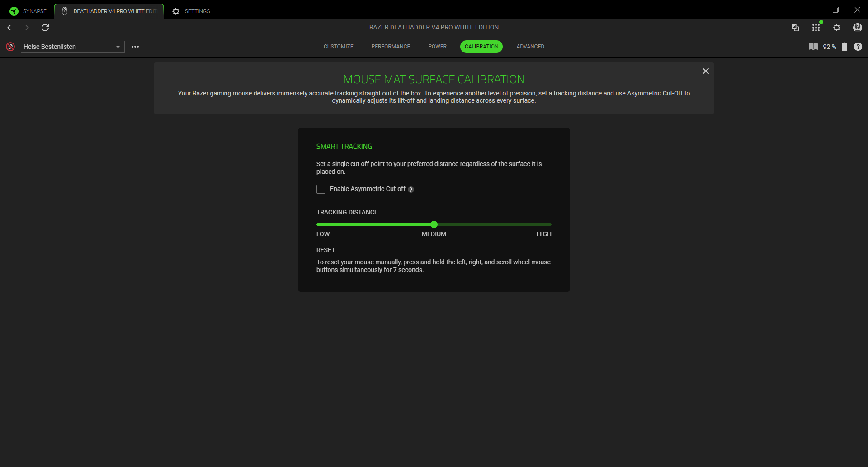Viewport: 868px width, 467px height.
Task: Close the Synapse window
Action: point(857,10)
